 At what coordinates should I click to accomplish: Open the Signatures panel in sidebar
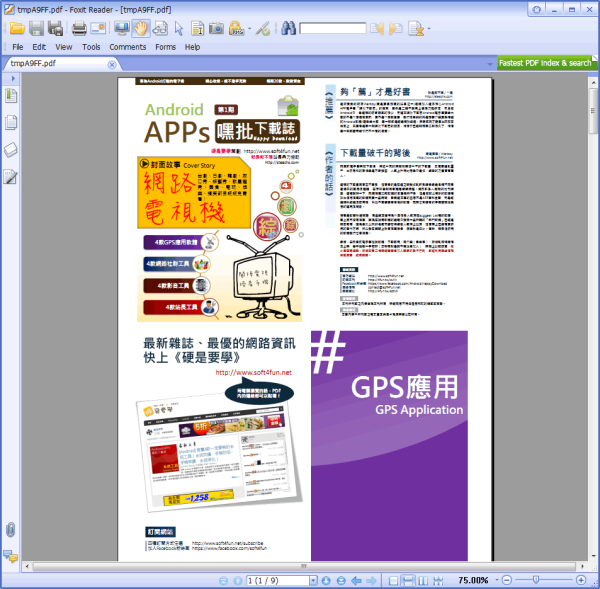[x=11, y=178]
